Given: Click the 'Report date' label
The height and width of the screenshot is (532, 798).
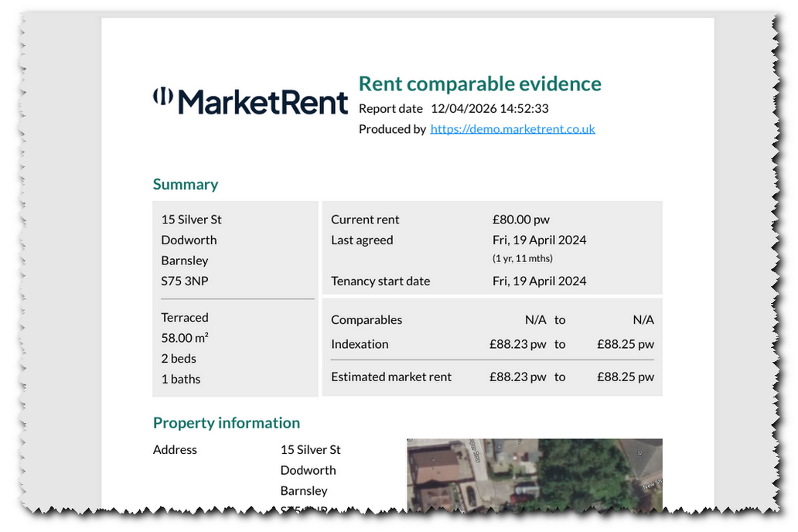Looking at the screenshot, I should click(390, 109).
